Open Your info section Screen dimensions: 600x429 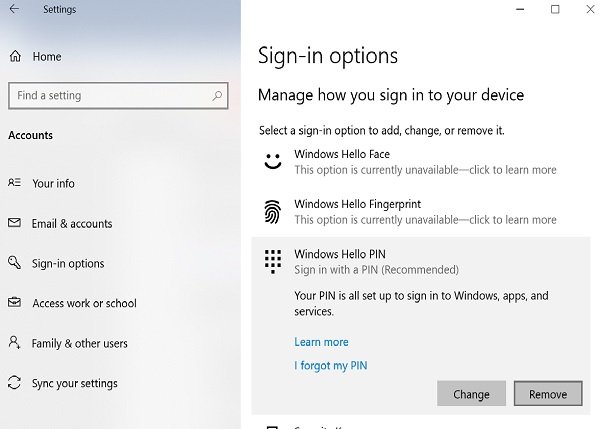coord(54,184)
